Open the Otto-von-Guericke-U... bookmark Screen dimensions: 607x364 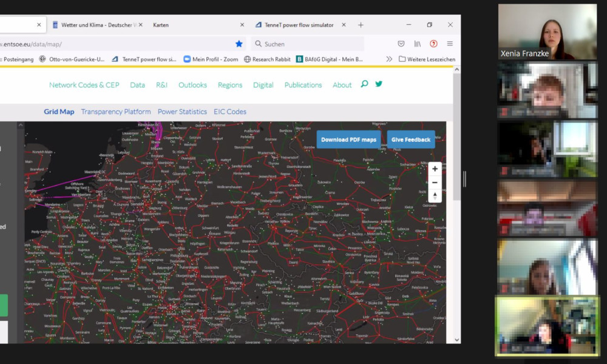point(72,59)
